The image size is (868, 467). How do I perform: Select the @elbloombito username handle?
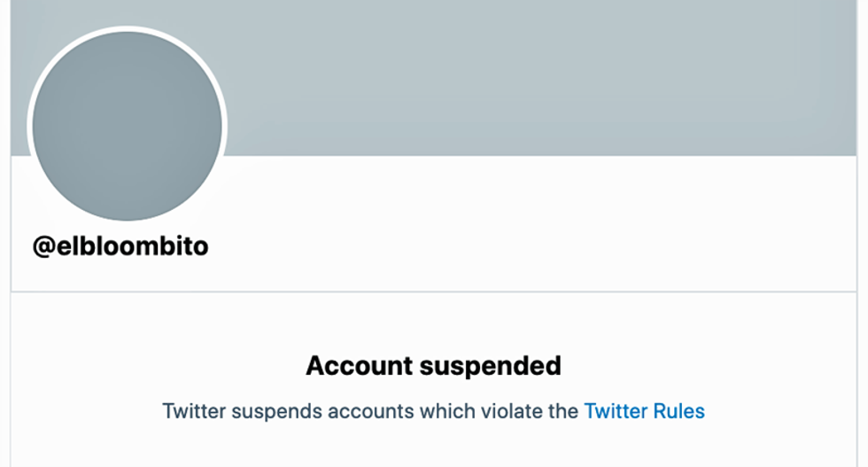(120, 245)
